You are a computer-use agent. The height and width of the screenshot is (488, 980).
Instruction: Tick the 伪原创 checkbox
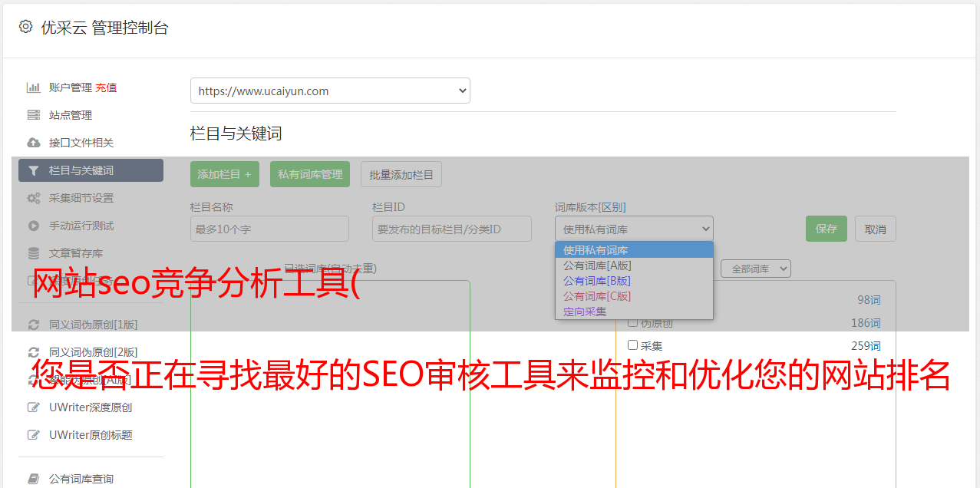[633, 322]
